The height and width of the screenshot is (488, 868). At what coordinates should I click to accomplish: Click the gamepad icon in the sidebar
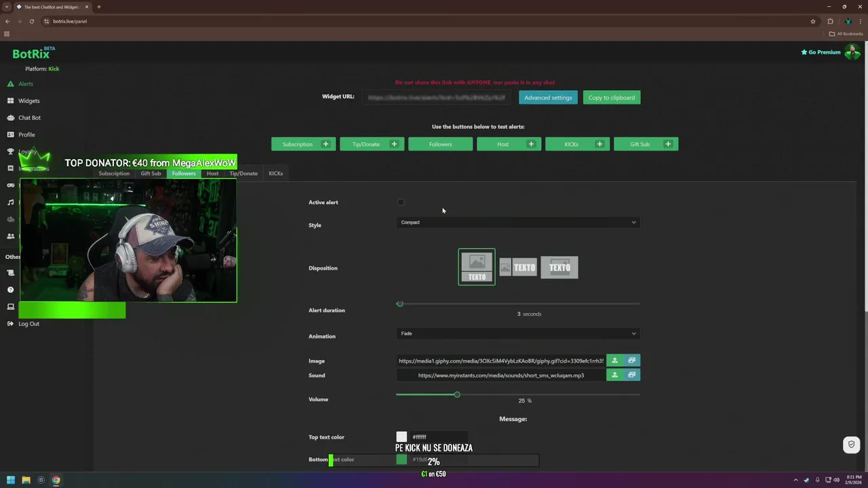(x=10, y=185)
